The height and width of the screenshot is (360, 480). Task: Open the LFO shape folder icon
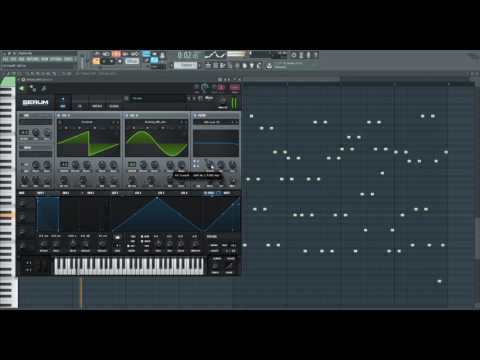pyautogui.click(x=118, y=237)
